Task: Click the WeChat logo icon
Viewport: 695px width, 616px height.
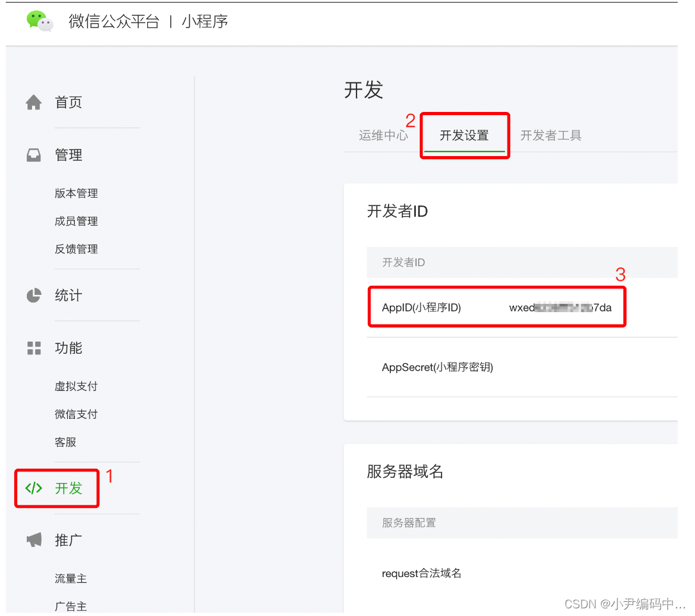Action: click(40, 21)
